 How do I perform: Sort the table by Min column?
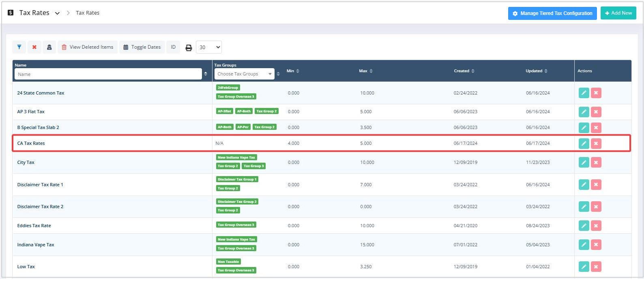[293, 71]
